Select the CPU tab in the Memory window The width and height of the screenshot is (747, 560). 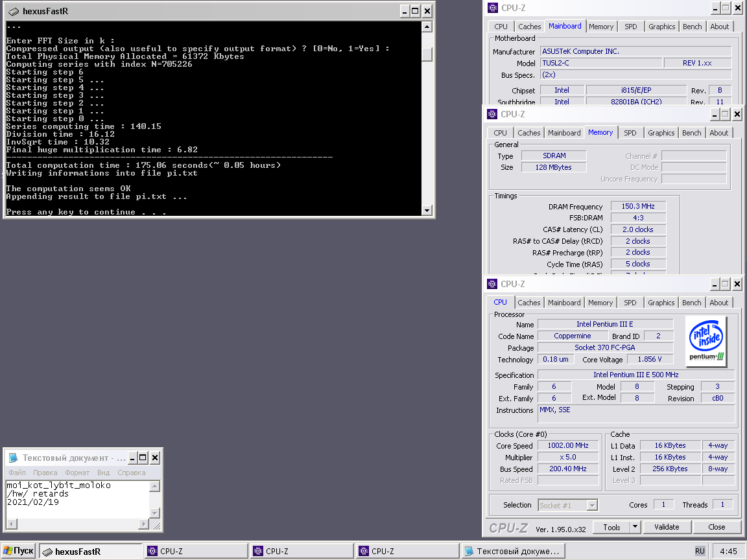pos(500,133)
